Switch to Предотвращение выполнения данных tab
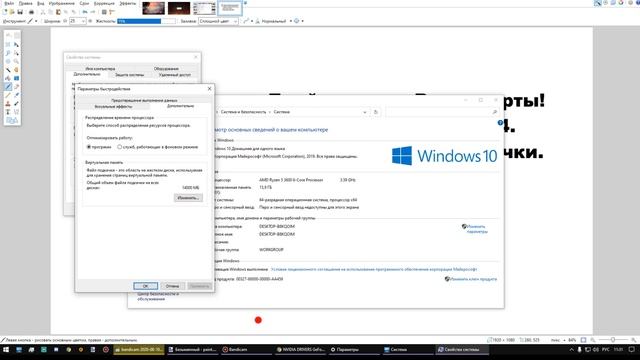 (144, 100)
